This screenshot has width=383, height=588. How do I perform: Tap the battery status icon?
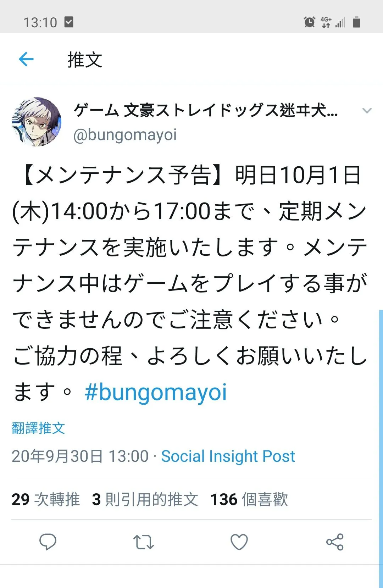356,22
